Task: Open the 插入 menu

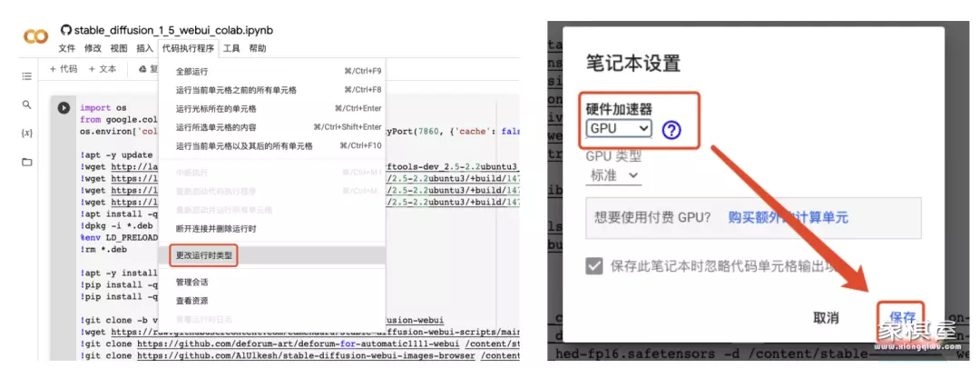Action: pos(144,48)
